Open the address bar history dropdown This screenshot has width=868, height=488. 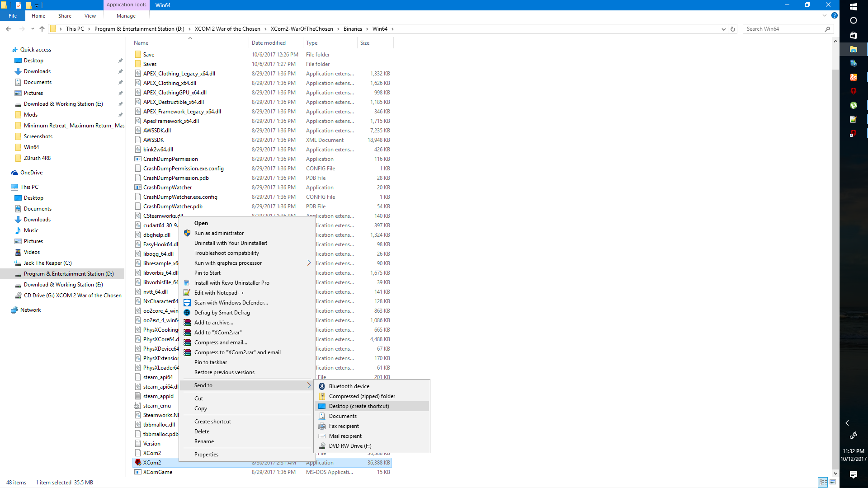[724, 29]
